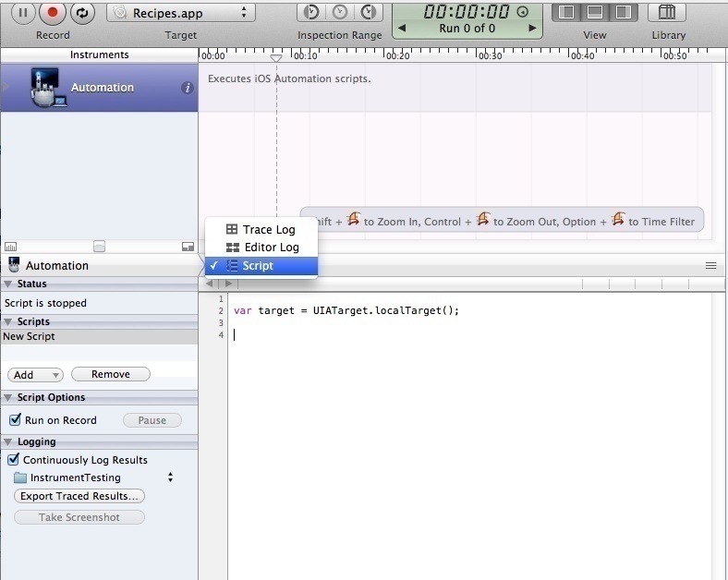Open Automation instrument info inspector
Image resolution: width=728 pixels, height=580 pixels.
coord(188,88)
